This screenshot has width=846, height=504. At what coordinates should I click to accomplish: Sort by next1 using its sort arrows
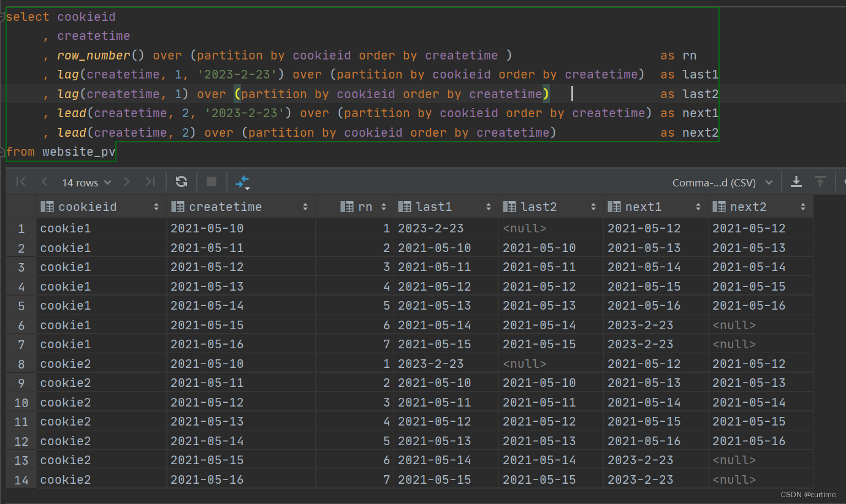(698, 207)
